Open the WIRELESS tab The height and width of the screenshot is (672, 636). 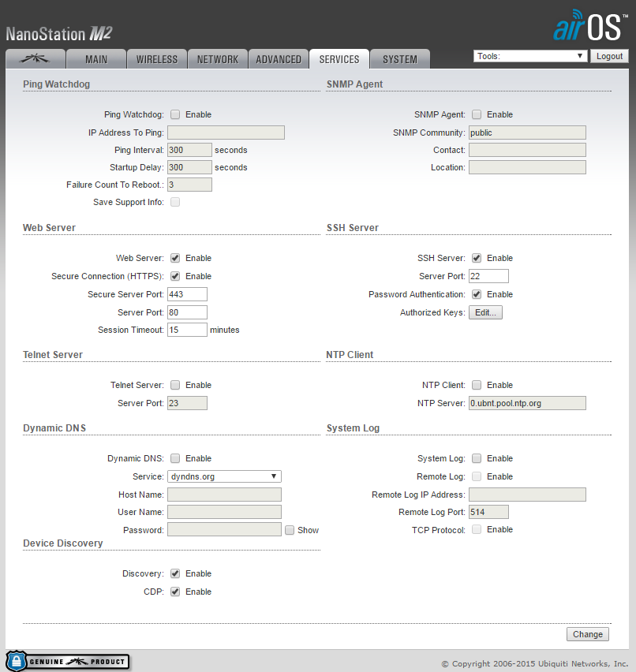pos(157,59)
